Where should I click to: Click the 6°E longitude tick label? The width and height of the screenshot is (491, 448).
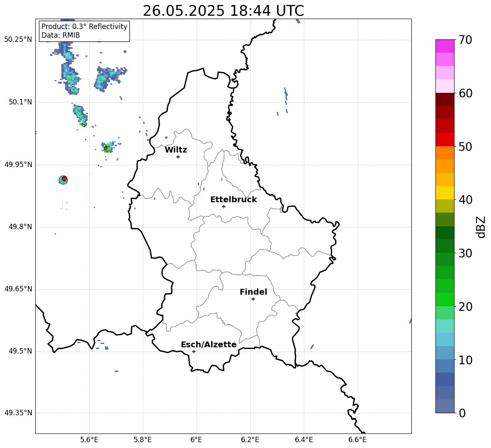(196, 440)
